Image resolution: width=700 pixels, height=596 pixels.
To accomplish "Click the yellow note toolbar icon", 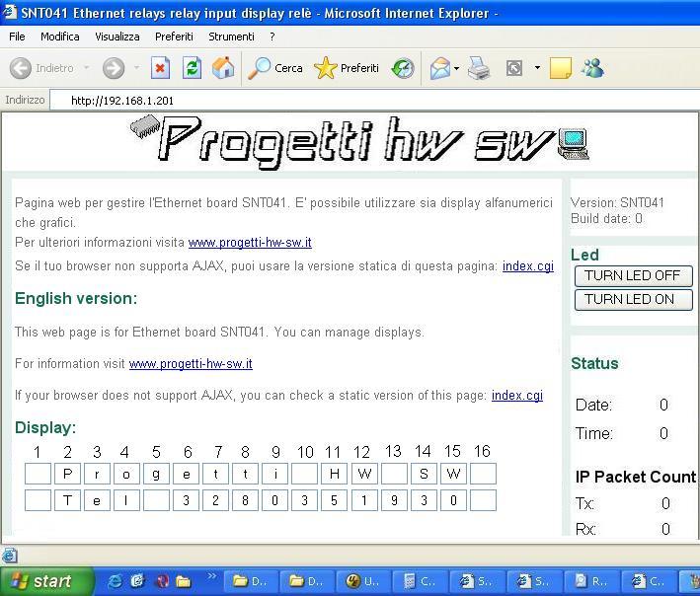I will click(x=561, y=68).
